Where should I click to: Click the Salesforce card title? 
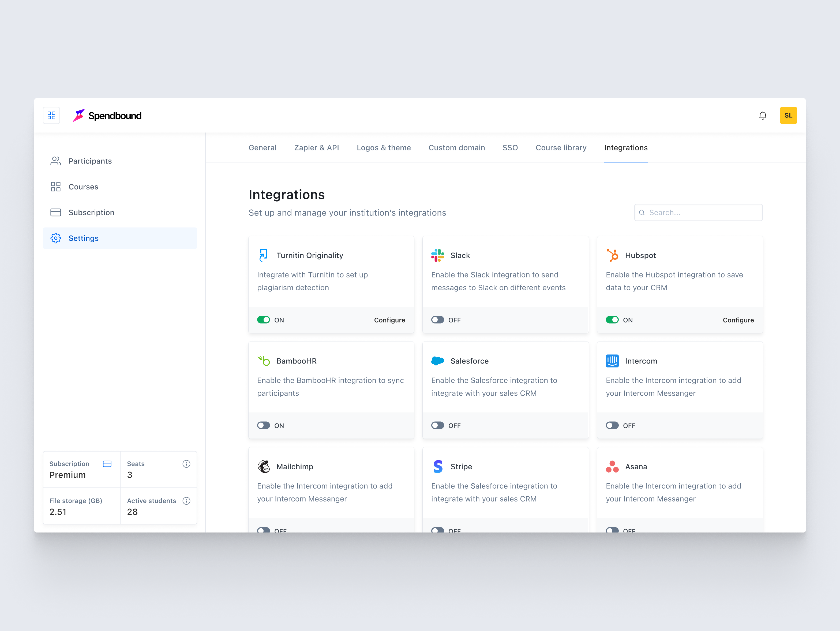click(469, 361)
